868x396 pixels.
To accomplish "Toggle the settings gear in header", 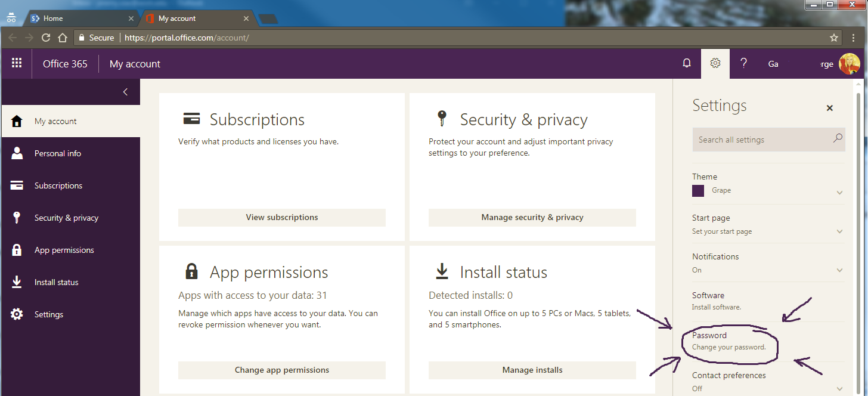I will point(715,63).
